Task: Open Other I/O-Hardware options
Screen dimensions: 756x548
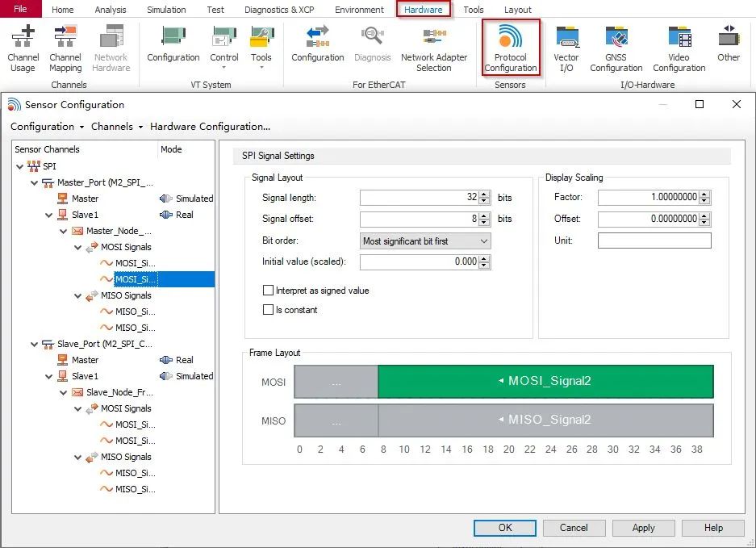Action: tap(729, 44)
